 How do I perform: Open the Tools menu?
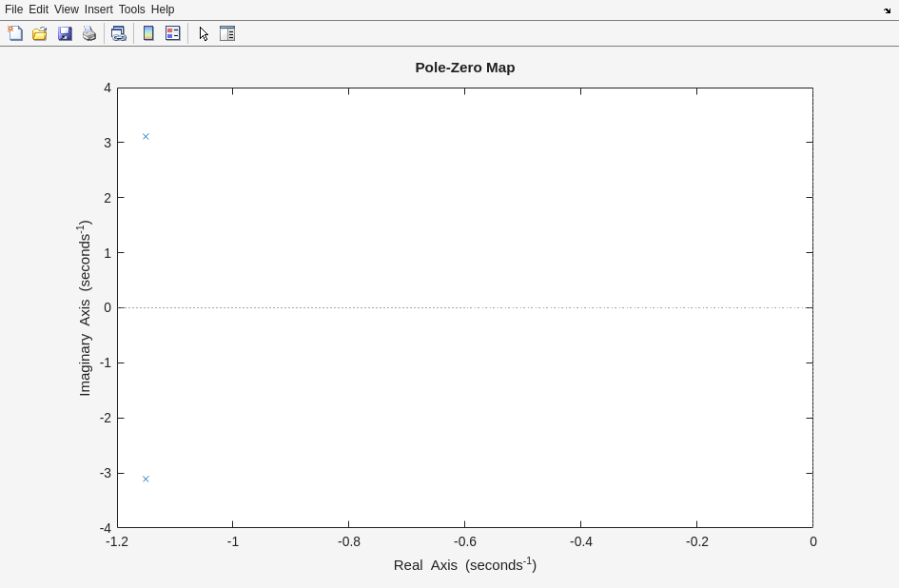131,10
